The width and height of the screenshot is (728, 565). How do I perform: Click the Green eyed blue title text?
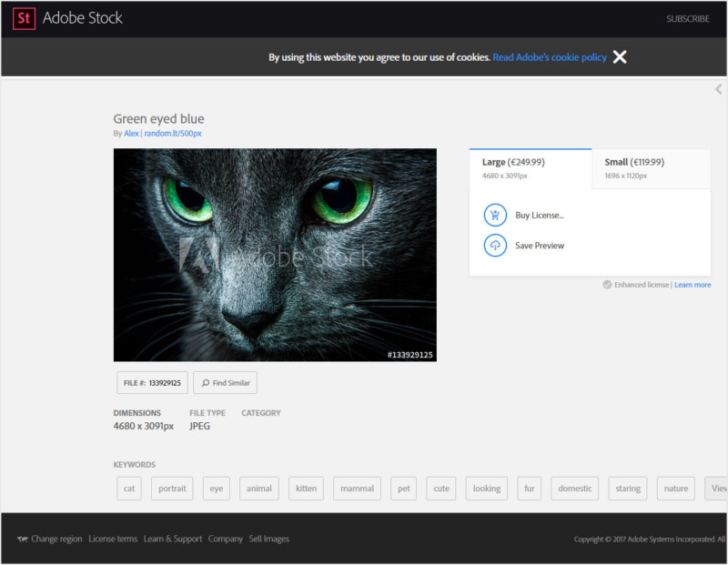click(158, 119)
